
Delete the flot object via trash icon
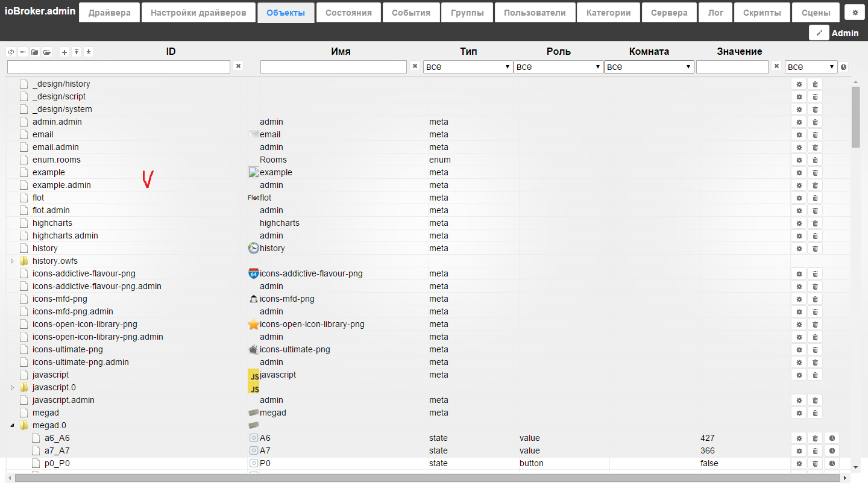(815, 198)
